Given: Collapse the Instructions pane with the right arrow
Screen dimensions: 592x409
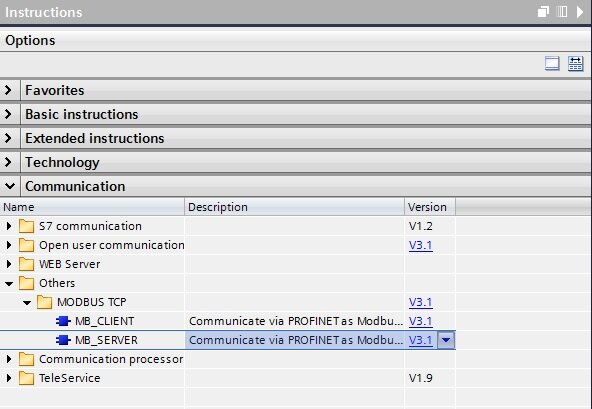Looking at the screenshot, I should [580, 12].
